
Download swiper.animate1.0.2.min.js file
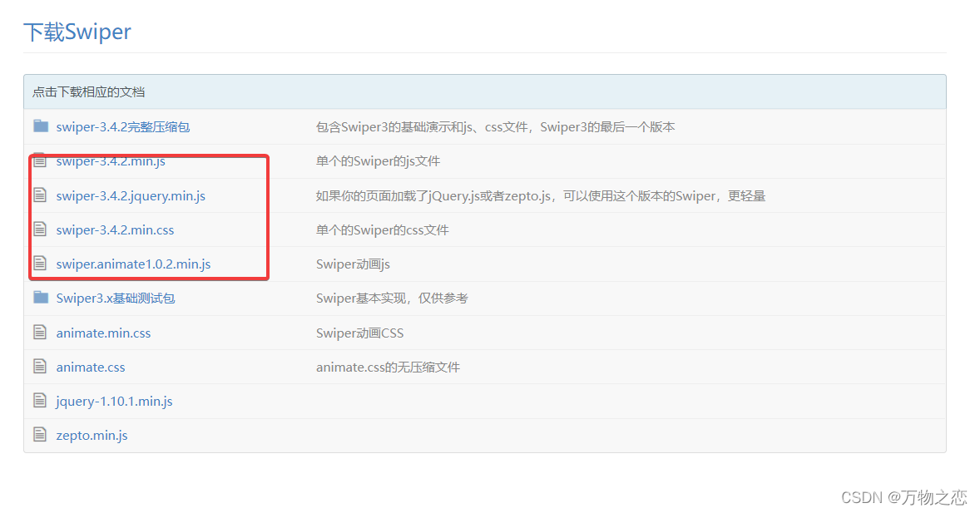[x=133, y=264]
